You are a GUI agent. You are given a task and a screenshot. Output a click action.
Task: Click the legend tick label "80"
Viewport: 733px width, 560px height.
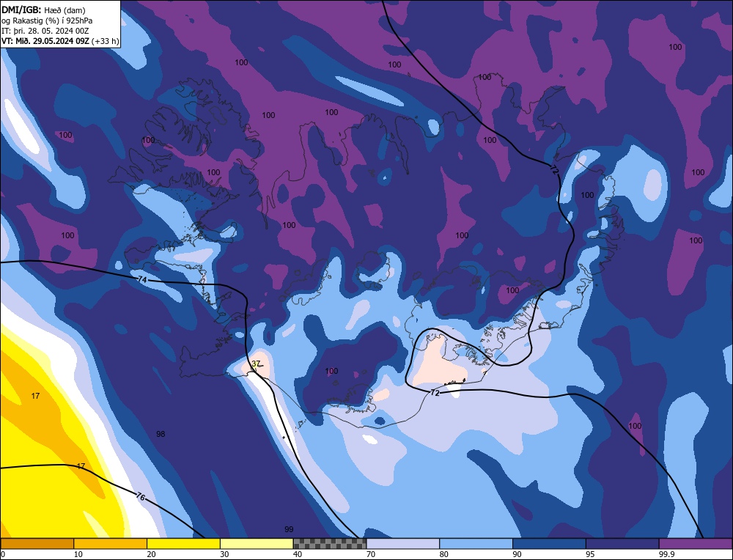444,554
